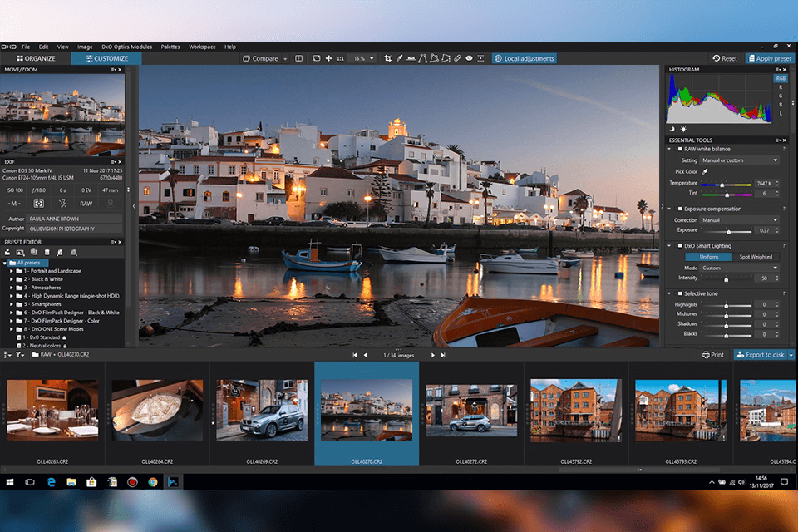
Task: Show the L luminance histogram channel
Action: (781, 114)
